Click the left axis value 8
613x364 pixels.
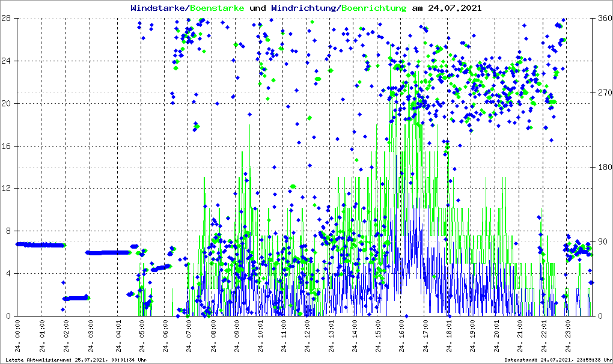(8, 231)
